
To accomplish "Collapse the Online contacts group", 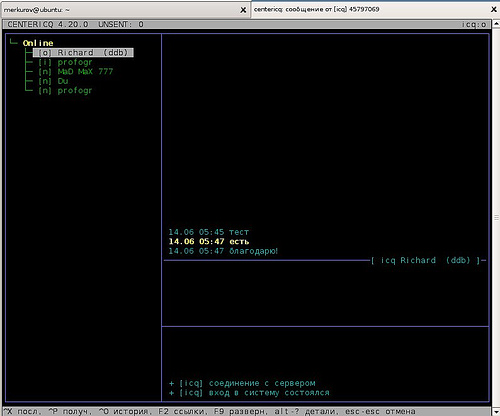I will [38, 43].
